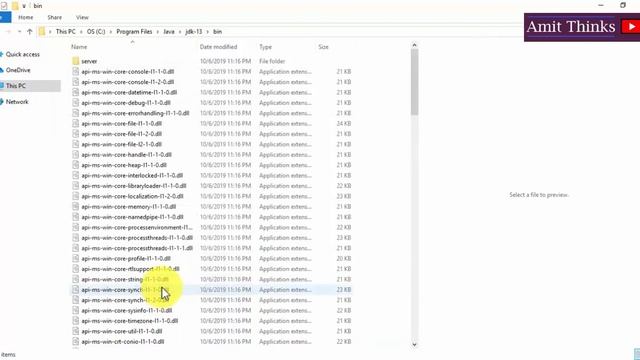Click file list scrollbar down arrow

pyautogui.click(x=414, y=344)
